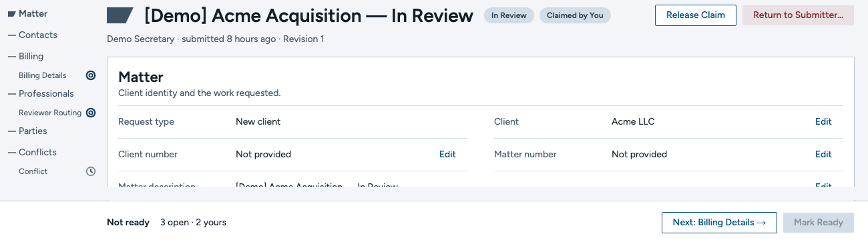Click the Request type label
868x244 pixels.
[146, 121]
